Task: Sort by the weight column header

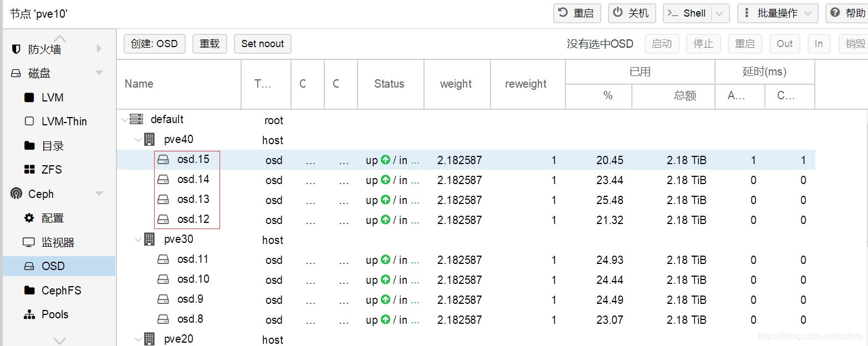Action: tap(457, 84)
